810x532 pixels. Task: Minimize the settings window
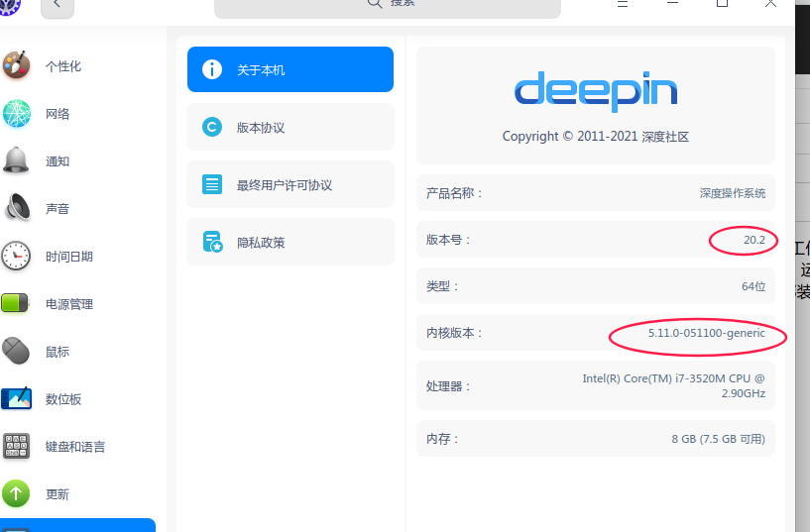tap(672, 3)
